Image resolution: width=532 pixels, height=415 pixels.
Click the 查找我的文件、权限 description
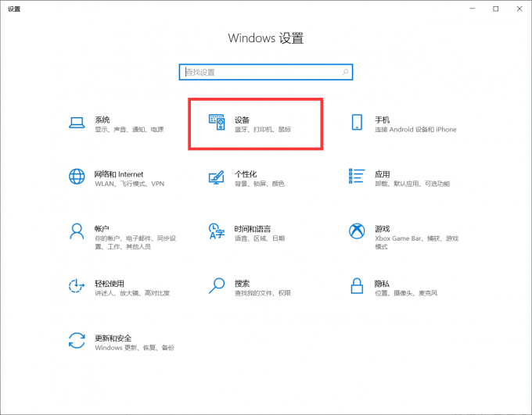(263, 293)
